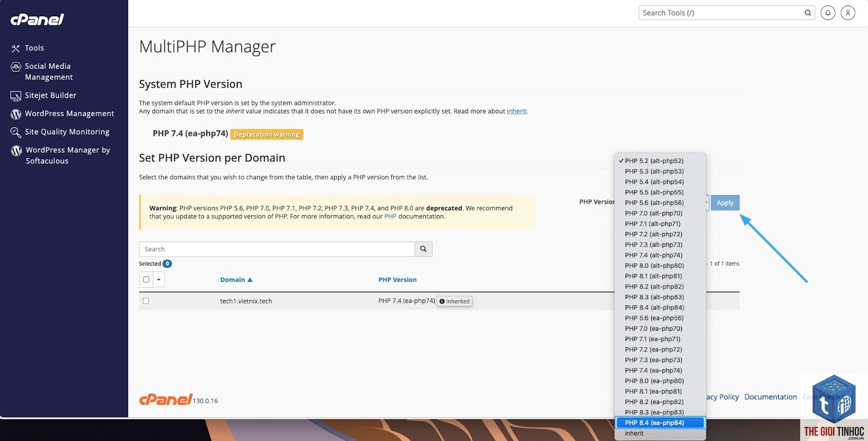This screenshot has height=441, width=868.
Task: Click magnifier icon in Search Tools
Action: coord(808,13)
